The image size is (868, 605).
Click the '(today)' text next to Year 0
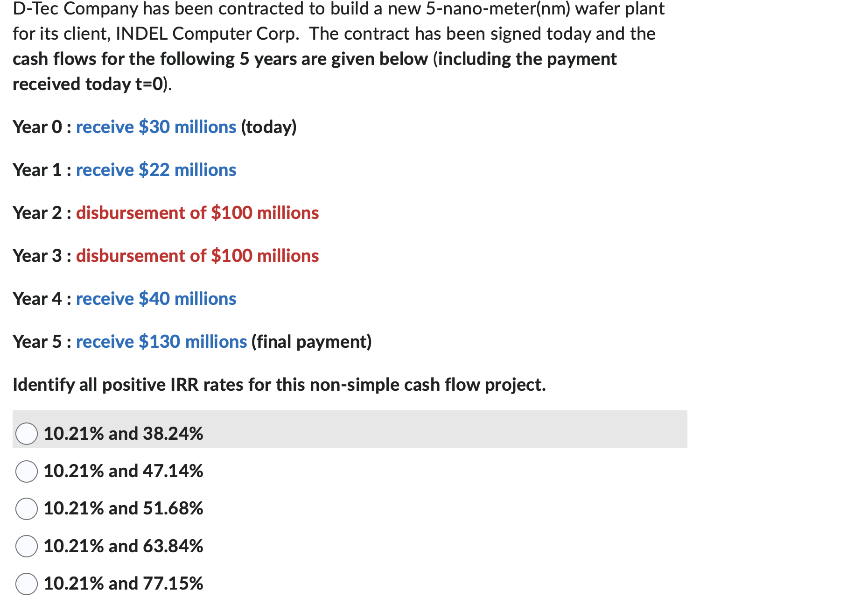268,127
